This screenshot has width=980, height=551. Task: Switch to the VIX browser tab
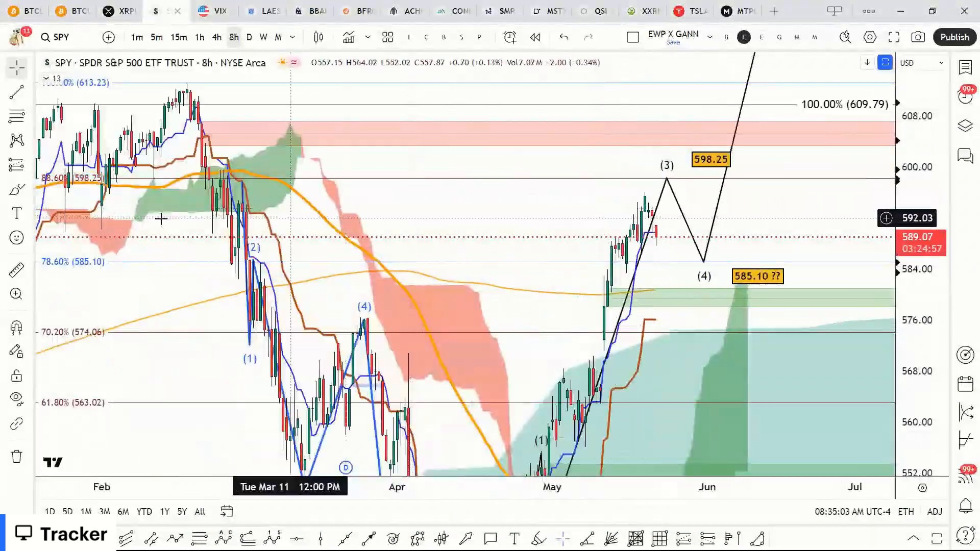pyautogui.click(x=213, y=11)
